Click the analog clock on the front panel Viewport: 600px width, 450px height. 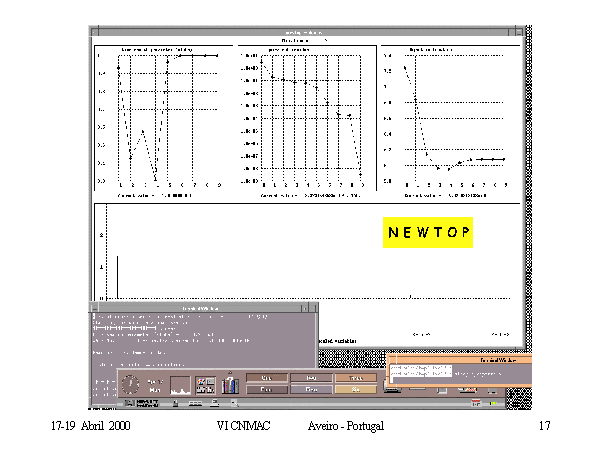click(130, 384)
